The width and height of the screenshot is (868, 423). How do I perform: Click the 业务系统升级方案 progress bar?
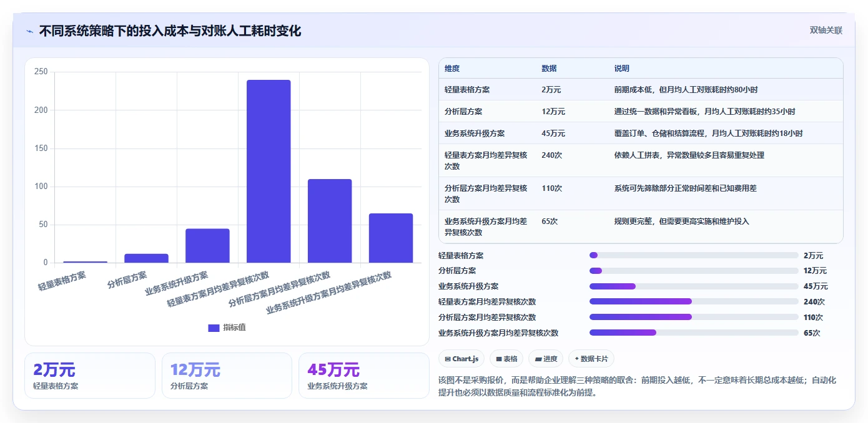(694, 286)
